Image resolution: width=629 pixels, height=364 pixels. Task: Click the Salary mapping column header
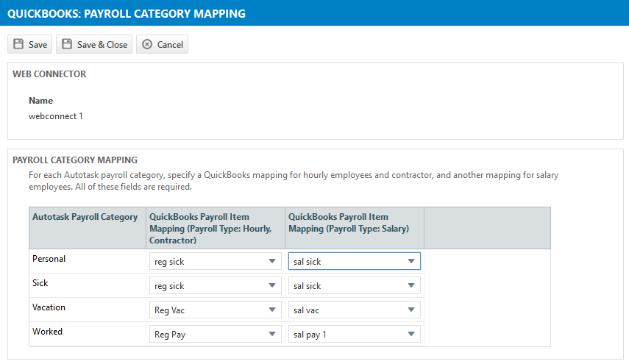(x=354, y=228)
